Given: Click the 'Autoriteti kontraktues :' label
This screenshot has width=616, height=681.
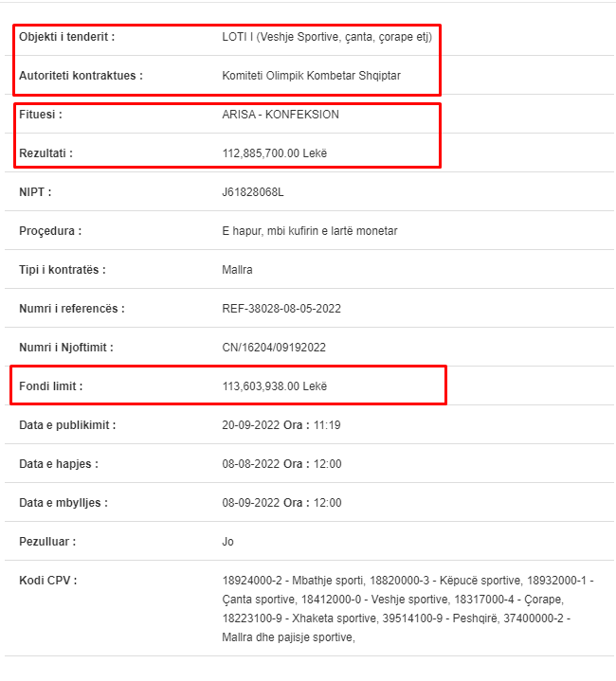Looking at the screenshot, I should 81,76.
